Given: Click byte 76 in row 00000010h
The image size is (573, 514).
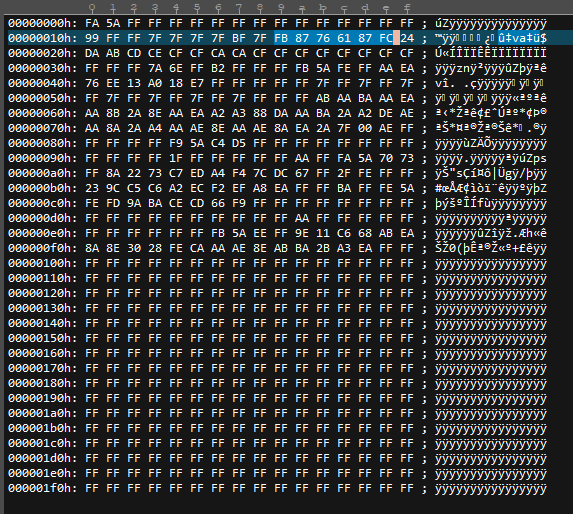Looking at the screenshot, I should [323, 38].
